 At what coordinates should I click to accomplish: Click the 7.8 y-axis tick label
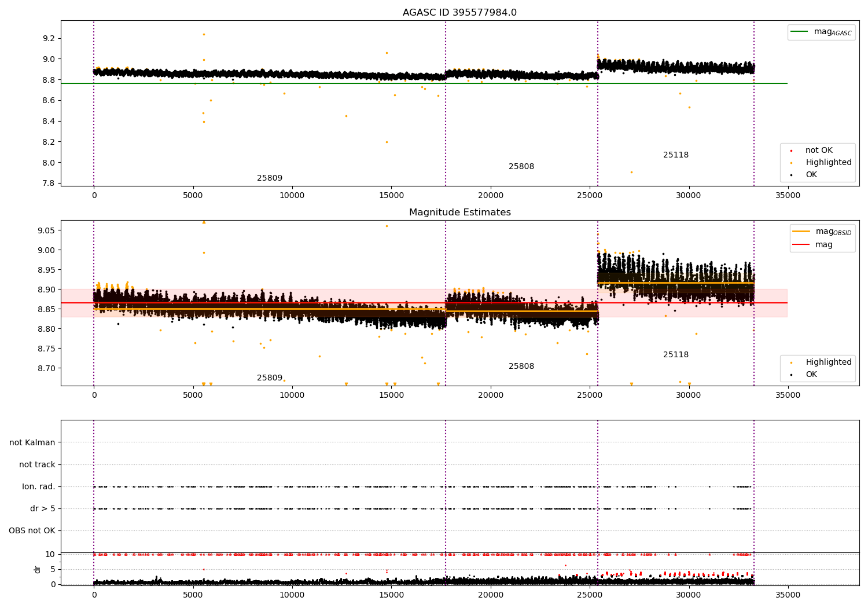[x=49, y=184]
